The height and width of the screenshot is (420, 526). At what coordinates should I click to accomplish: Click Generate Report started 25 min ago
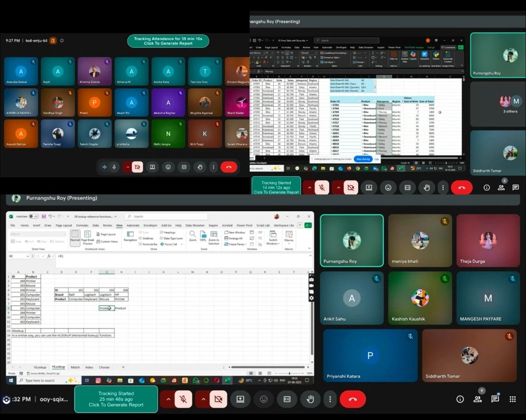(116, 399)
